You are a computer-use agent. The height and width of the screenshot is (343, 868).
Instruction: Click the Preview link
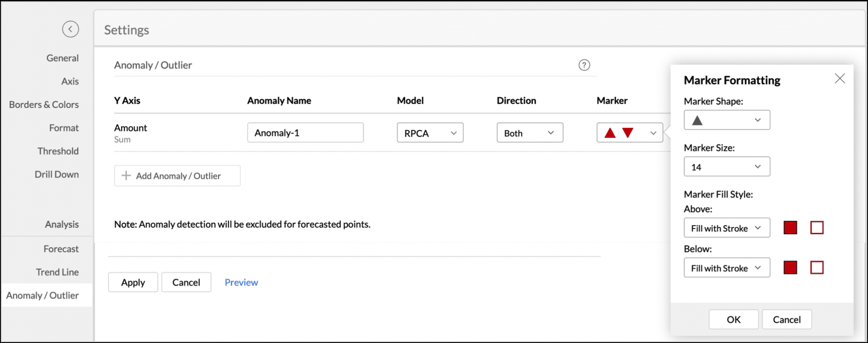point(241,282)
